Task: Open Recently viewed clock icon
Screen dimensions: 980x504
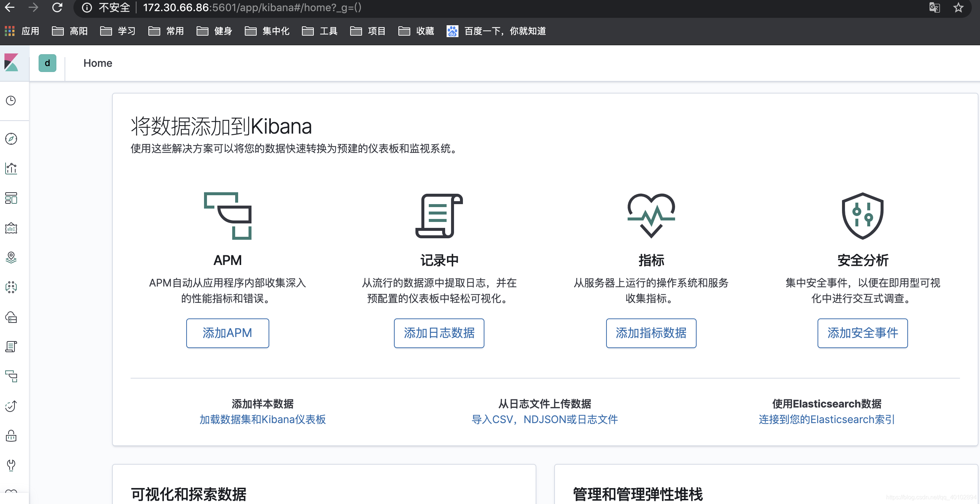Action: (11, 101)
